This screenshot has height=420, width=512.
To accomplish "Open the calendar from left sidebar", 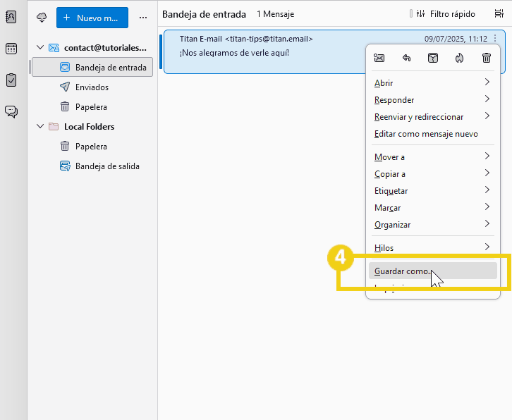I will 11,49.
